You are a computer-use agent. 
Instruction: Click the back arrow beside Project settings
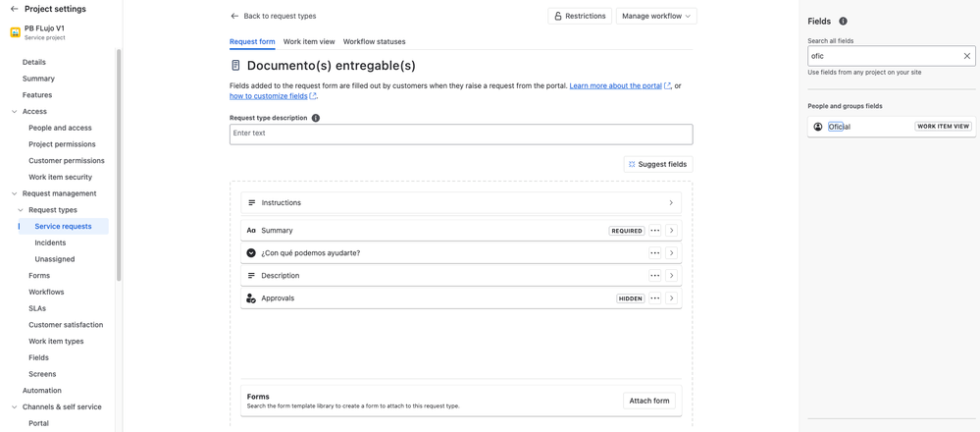[x=14, y=9]
